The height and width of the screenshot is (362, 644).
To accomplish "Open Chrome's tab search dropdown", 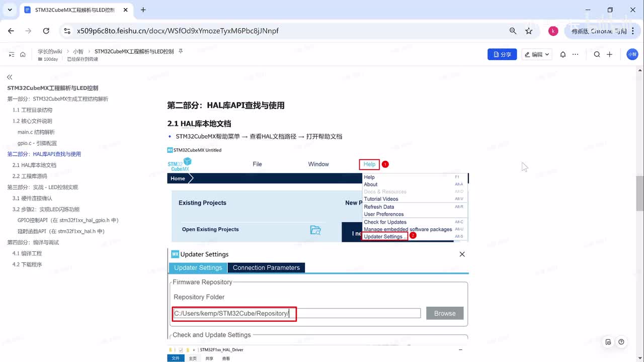I will coord(10,10).
